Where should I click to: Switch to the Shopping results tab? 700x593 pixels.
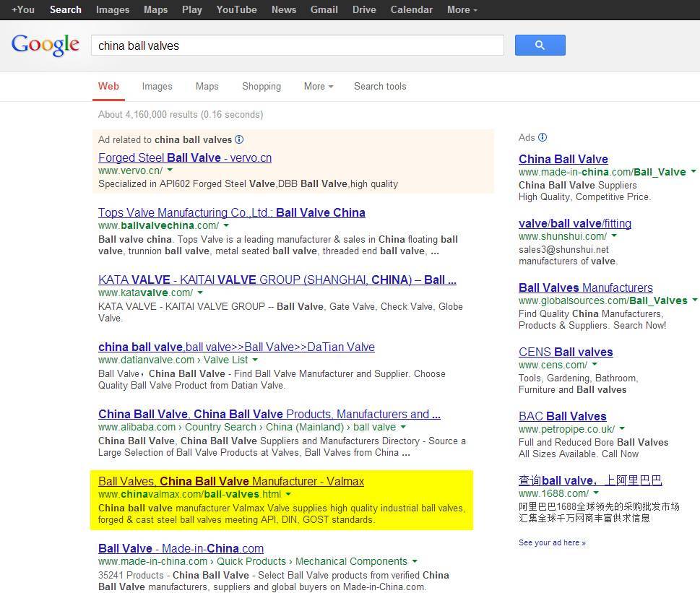pyautogui.click(x=262, y=86)
